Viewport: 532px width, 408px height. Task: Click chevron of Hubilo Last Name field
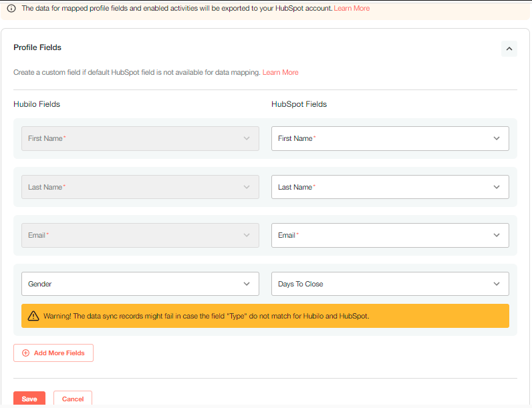click(x=247, y=187)
